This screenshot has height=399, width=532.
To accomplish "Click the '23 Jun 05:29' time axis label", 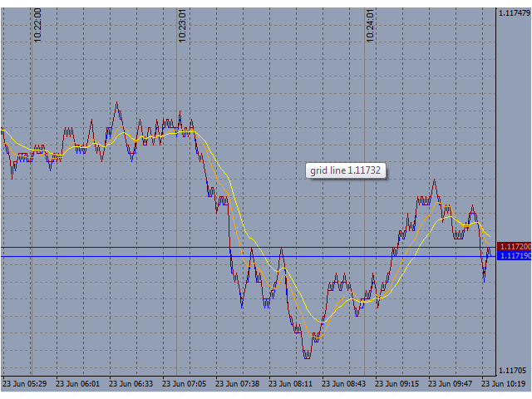I will pyautogui.click(x=24, y=384).
